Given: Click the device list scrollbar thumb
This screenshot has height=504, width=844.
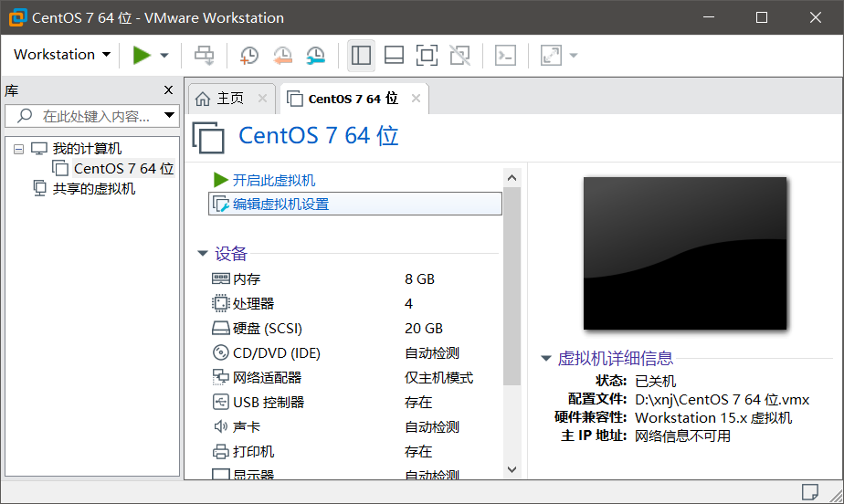Looking at the screenshot, I should [x=512, y=286].
